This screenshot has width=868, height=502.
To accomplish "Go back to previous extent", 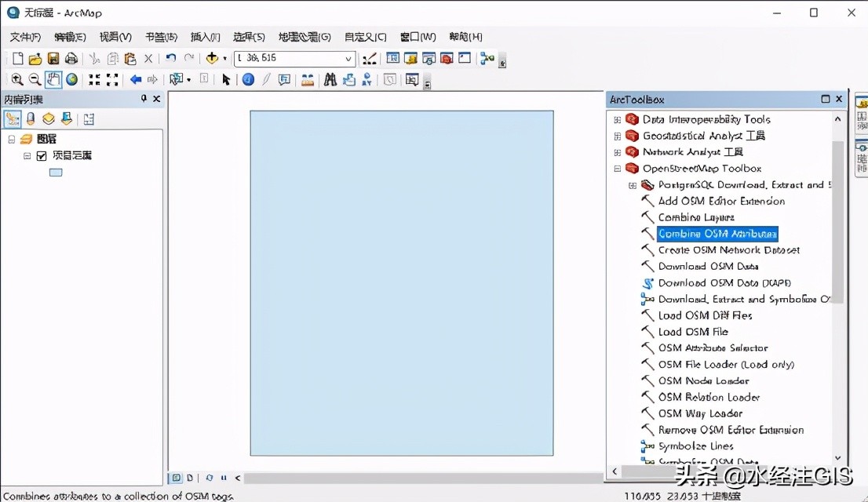I will point(136,80).
